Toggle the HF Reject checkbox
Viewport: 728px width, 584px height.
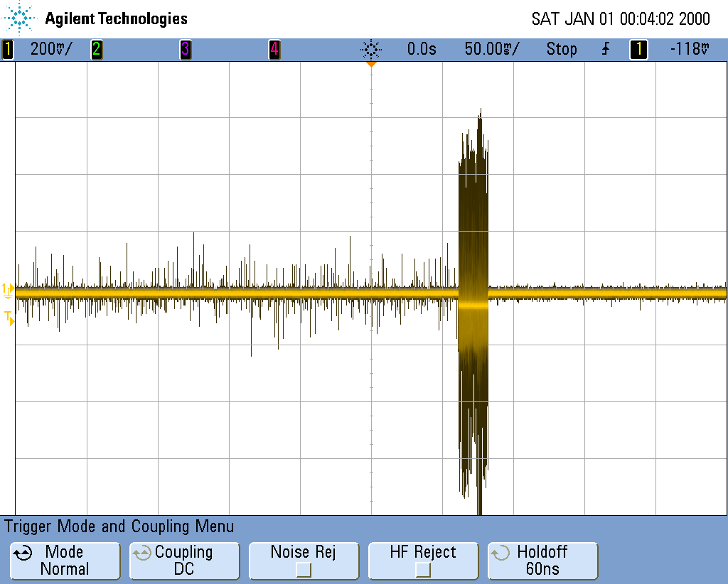(423, 569)
